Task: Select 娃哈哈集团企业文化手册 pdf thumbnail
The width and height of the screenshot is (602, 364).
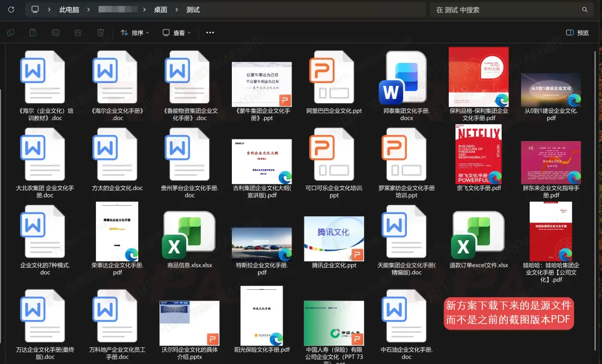Action: [x=551, y=231]
